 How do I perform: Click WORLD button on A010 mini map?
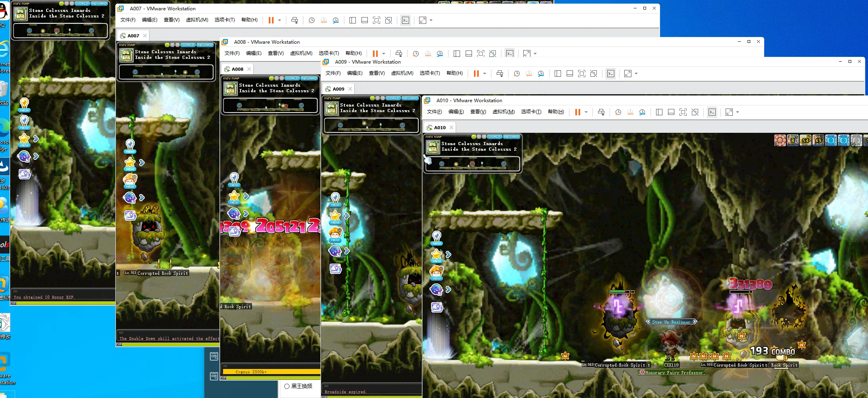click(x=495, y=137)
